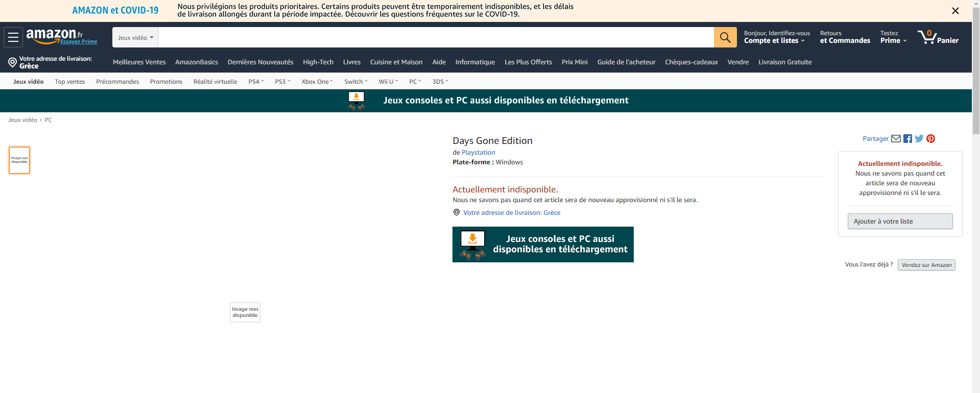The image size is (980, 393).
Task: Click Days Gone Edition product title
Action: 492,141
